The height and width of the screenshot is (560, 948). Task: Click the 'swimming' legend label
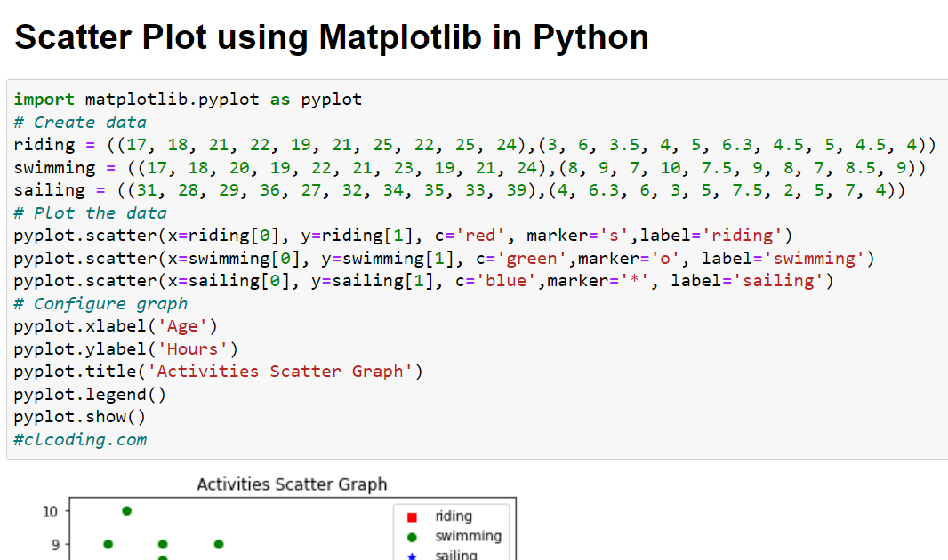[468, 536]
